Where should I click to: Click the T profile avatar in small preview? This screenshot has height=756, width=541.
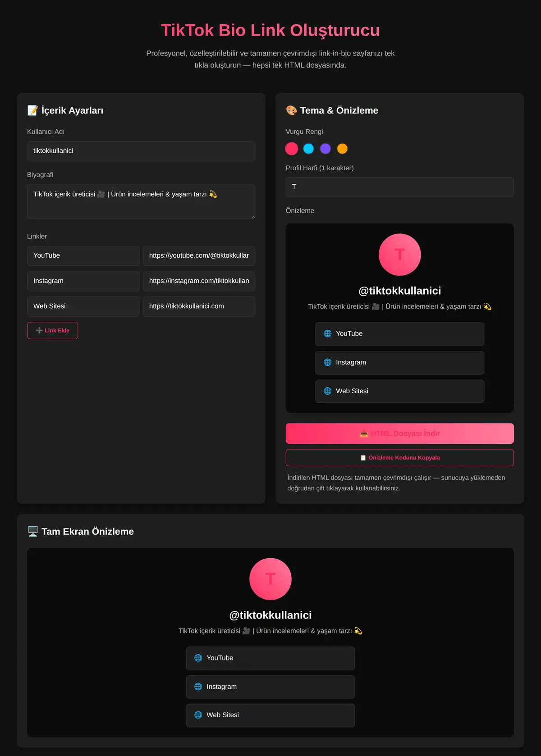coord(400,255)
